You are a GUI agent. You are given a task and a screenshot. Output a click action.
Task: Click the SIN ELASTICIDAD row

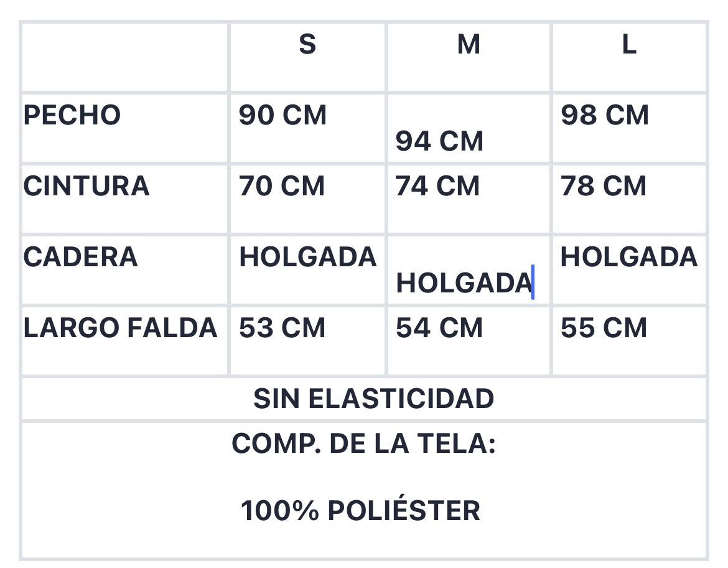(364, 399)
